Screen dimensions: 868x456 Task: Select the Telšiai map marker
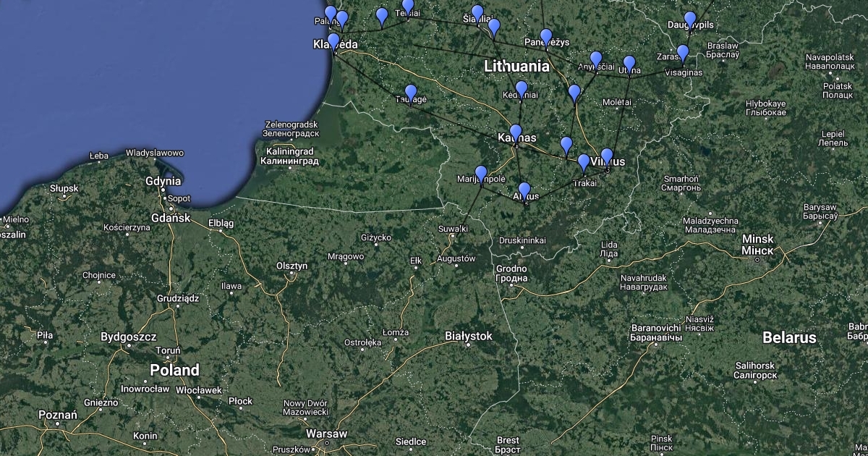[x=408, y=7]
